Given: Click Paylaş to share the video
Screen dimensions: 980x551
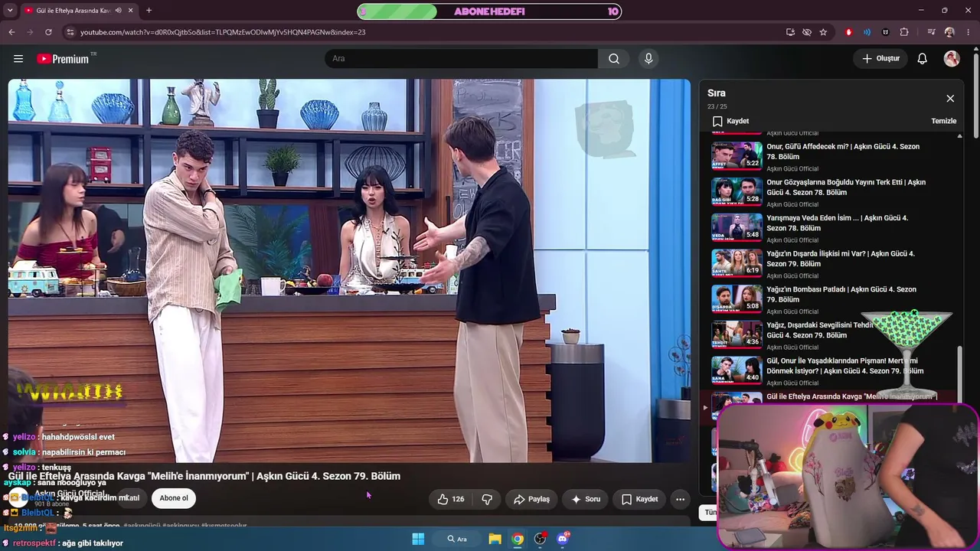Looking at the screenshot, I should pyautogui.click(x=531, y=499).
